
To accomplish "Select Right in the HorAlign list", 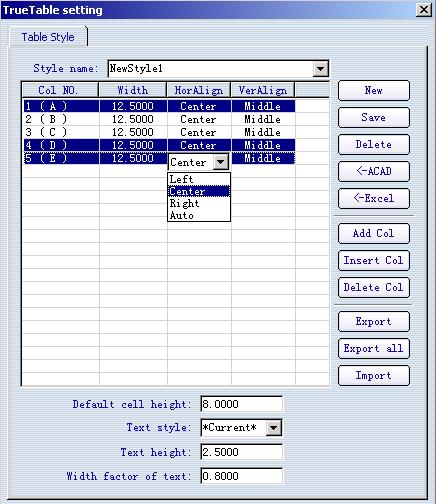I will pyautogui.click(x=199, y=203).
